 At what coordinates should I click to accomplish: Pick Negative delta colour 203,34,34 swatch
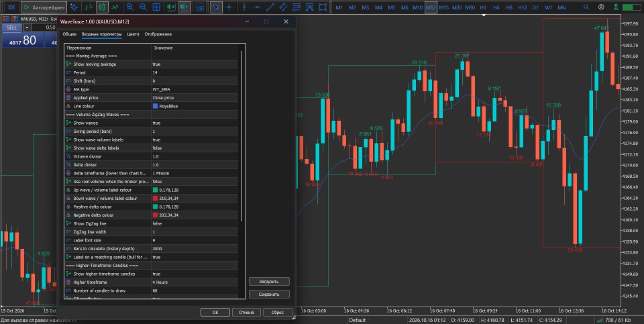(156, 215)
